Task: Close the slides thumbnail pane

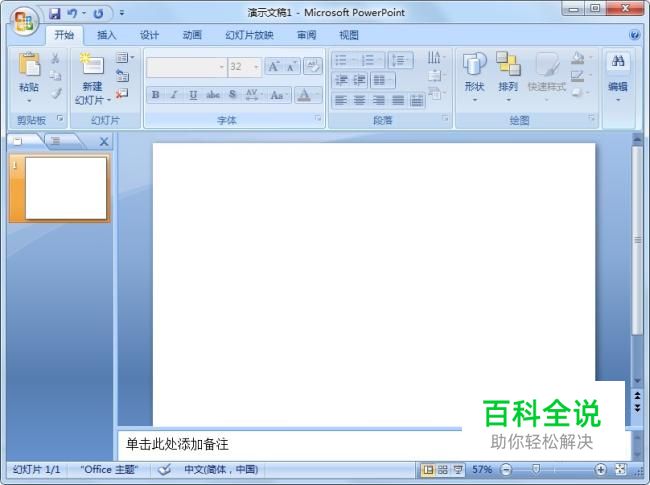Action: (x=104, y=142)
